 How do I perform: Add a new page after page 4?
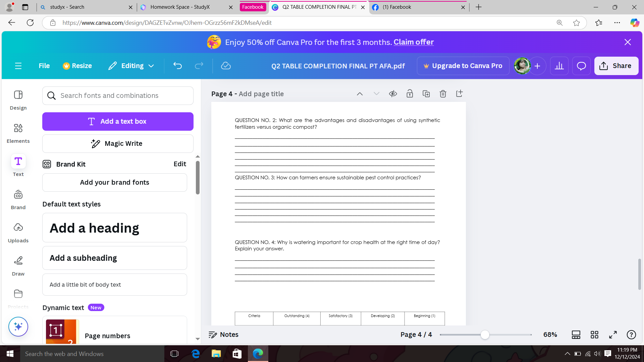(459, 94)
